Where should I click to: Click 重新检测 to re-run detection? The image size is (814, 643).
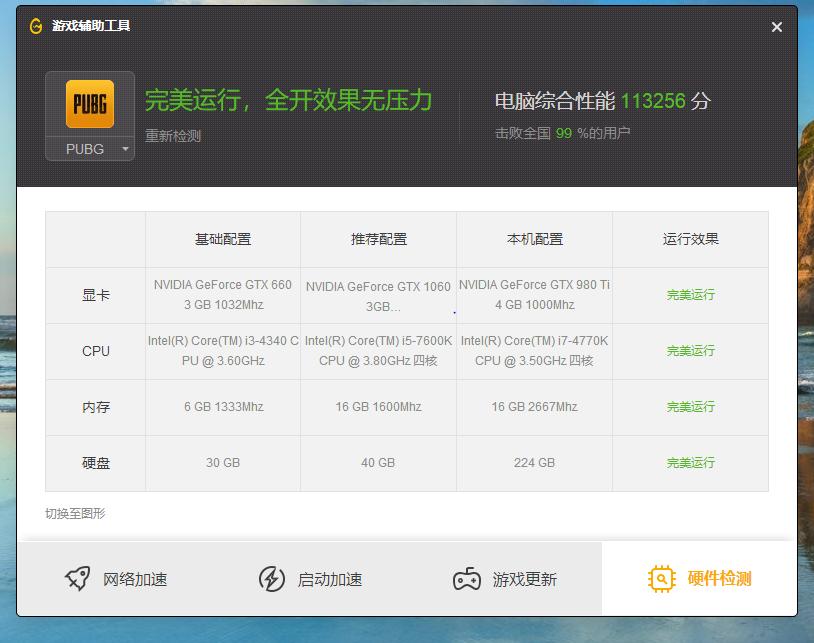click(x=173, y=136)
